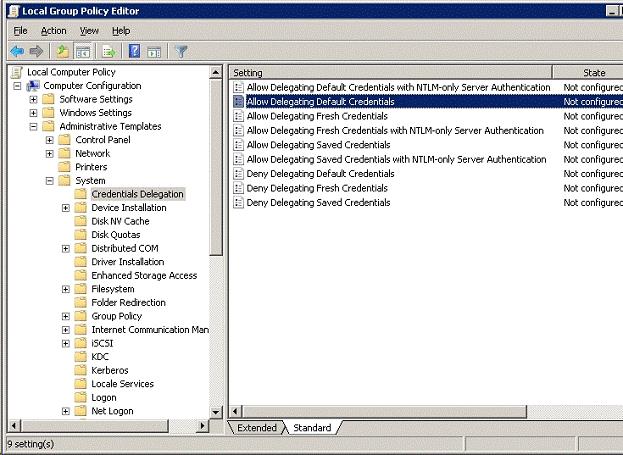Click settings list horizontal scroll left arrow

(236, 412)
